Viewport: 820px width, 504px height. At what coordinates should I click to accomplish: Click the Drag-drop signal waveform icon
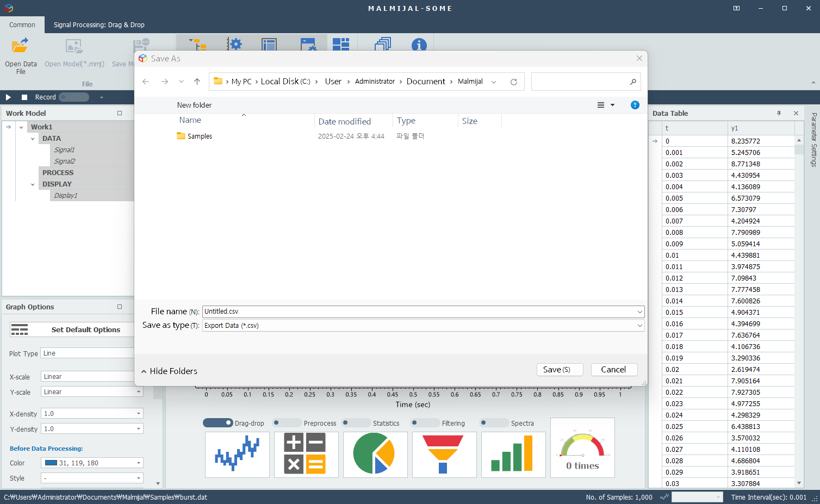pos(237,455)
